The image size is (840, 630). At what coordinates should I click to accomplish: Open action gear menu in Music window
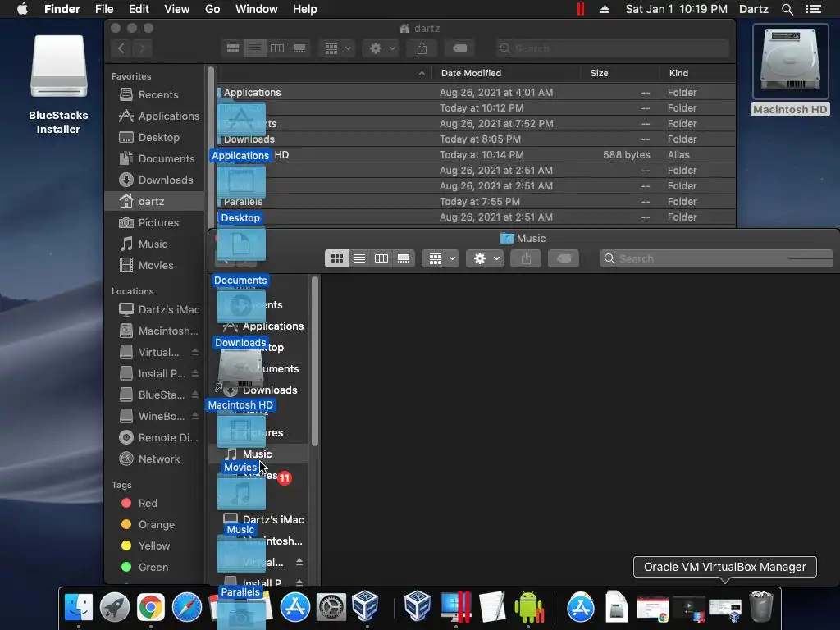pos(485,258)
